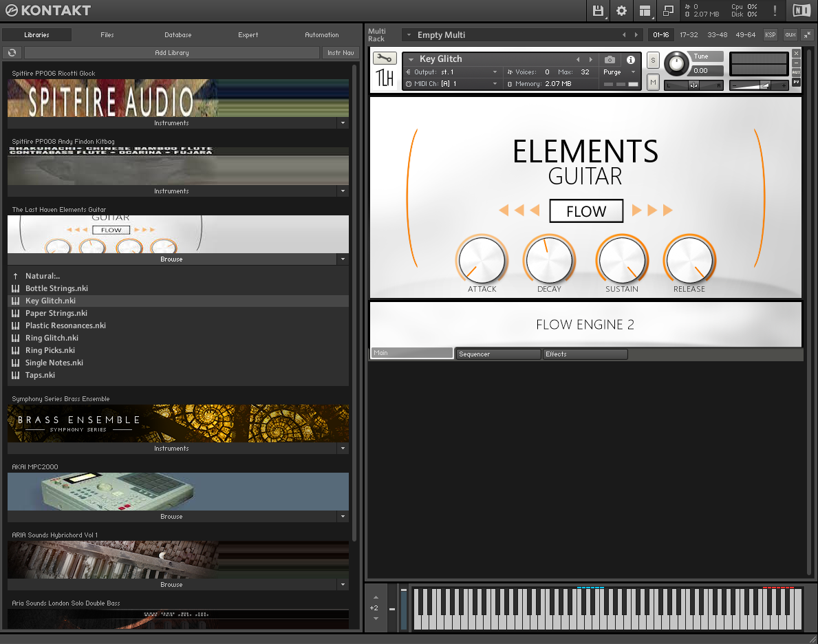Open the save (floppy disk) menu
This screenshot has width=818, height=644.
[598, 10]
